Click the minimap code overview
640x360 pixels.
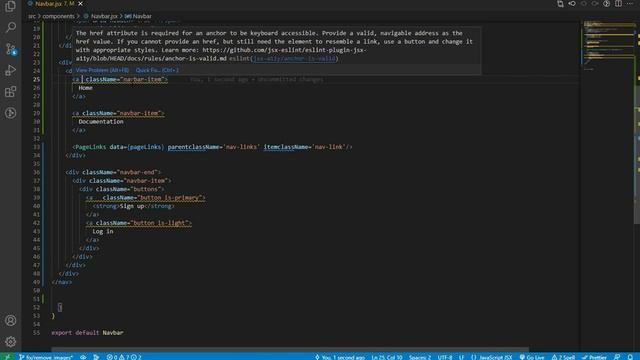click(608, 45)
